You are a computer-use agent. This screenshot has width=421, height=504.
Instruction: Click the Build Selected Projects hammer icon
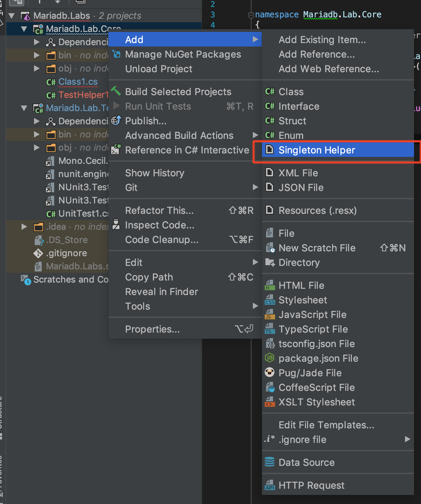click(x=116, y=91)
